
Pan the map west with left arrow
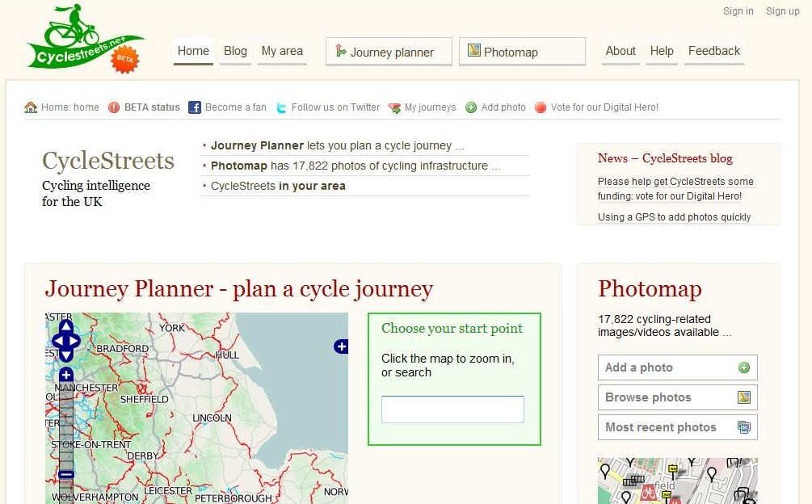(58, 341)
